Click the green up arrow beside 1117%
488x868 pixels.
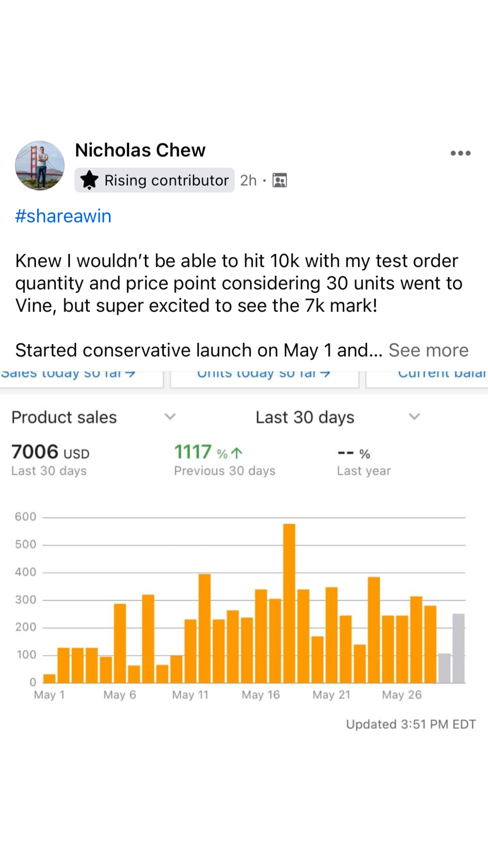[237, 453]
